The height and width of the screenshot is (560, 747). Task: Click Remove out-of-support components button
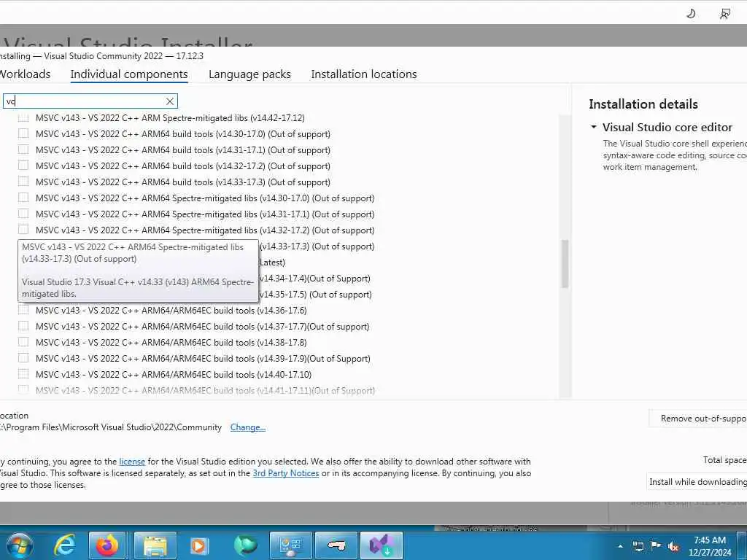tap(698, 419)
